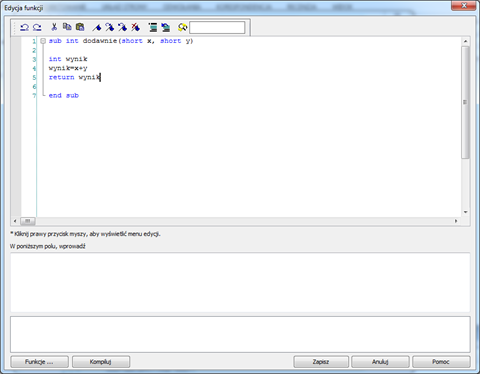Save the function with Zapisz

coord(321,362)
